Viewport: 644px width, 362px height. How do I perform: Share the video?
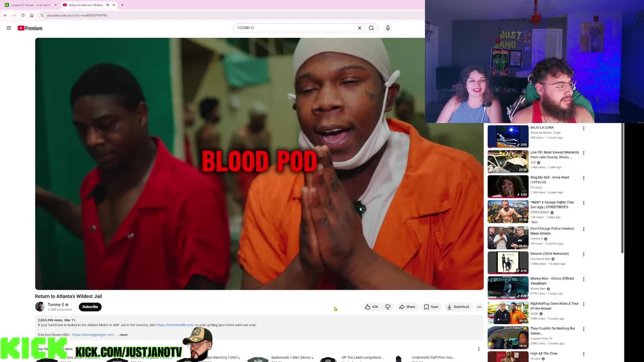407,307
